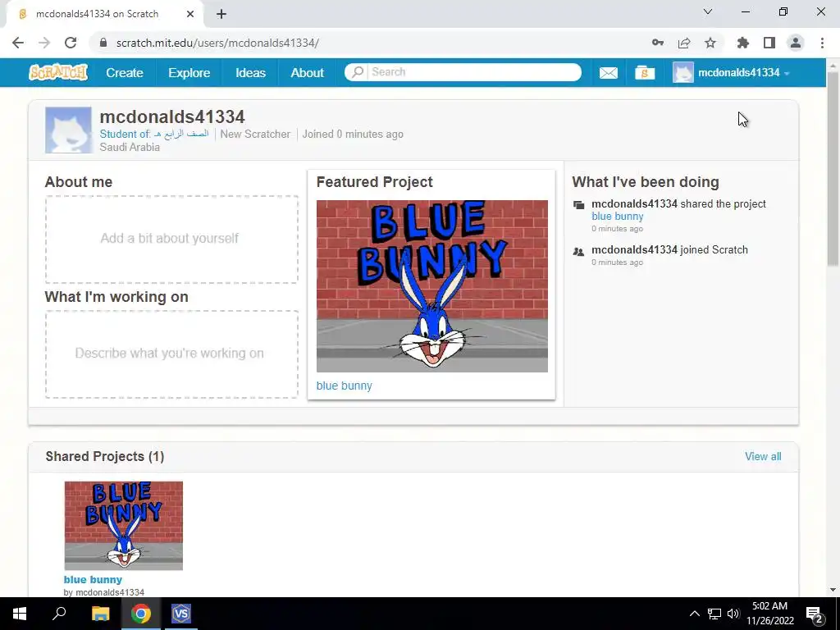The width and height of the screenshot is (840, 630).
Task: Click the shared project activity icon
Action: point(578,204)
